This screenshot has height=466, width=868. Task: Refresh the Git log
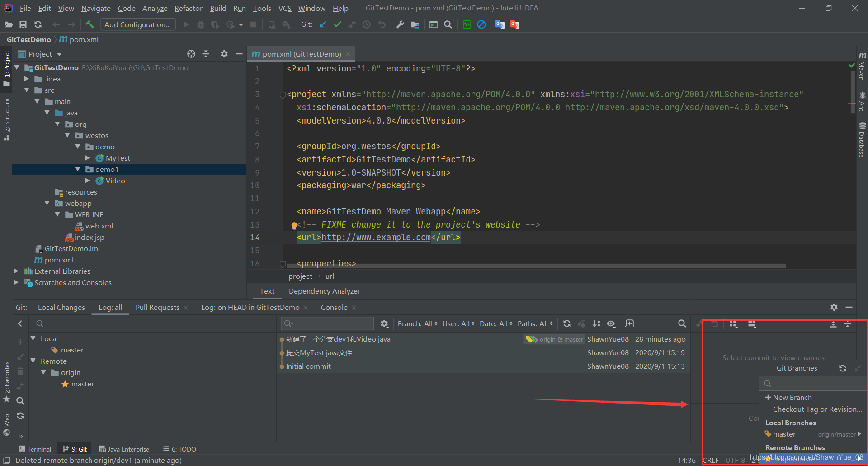(x=567, y=323)
